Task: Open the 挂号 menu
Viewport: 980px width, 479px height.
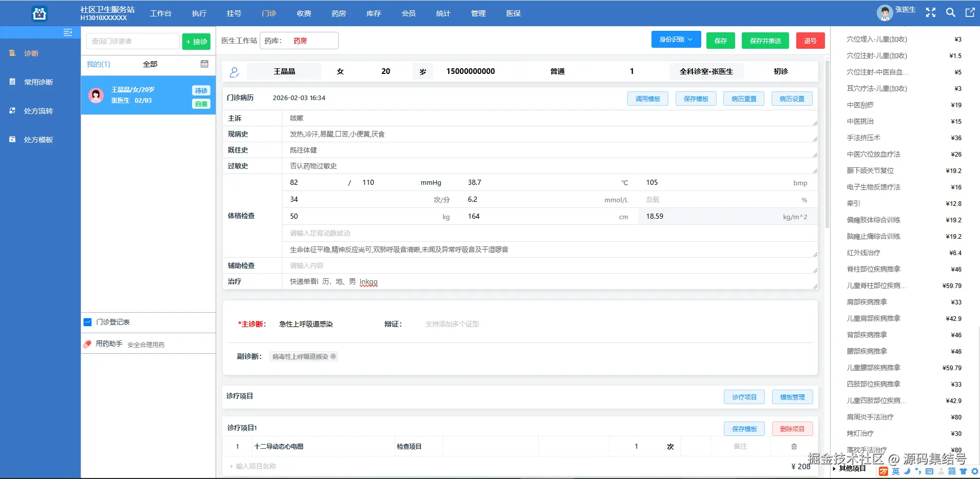Action: [234, 13]
